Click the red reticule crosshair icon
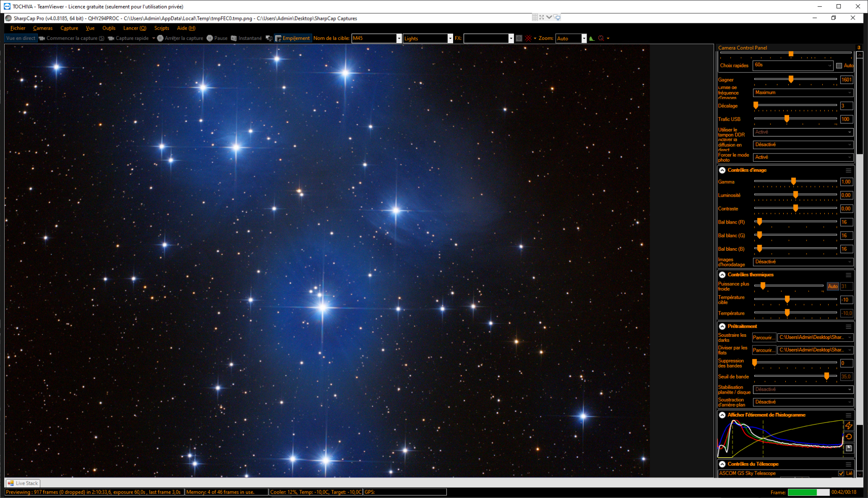The width and height of the screenshot is (868, 498). click(528, 38)
